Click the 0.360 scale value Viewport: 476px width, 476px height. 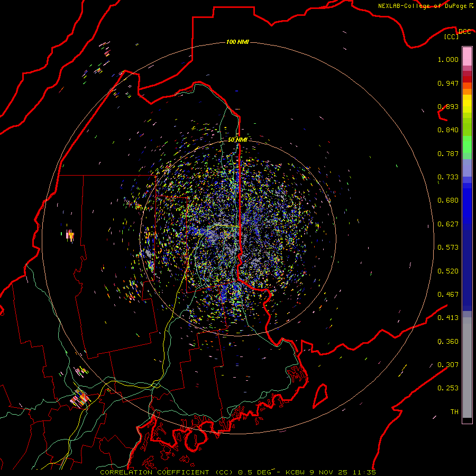click(448, 342)
